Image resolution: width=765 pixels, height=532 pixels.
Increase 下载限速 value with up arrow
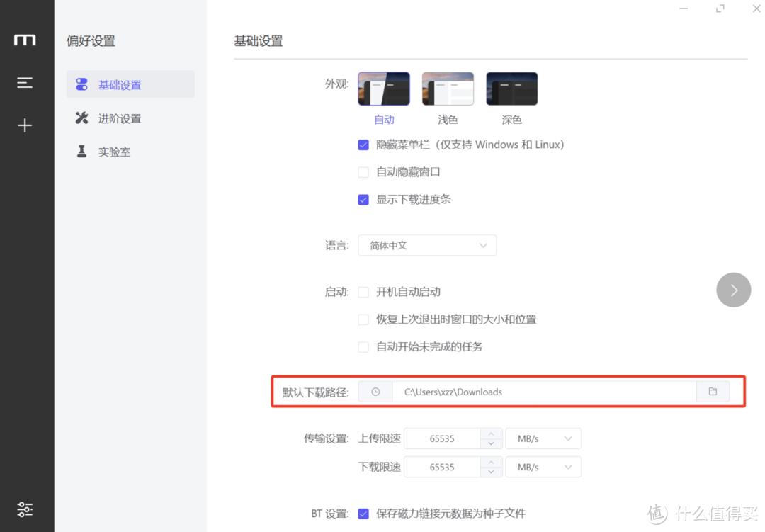492,462
